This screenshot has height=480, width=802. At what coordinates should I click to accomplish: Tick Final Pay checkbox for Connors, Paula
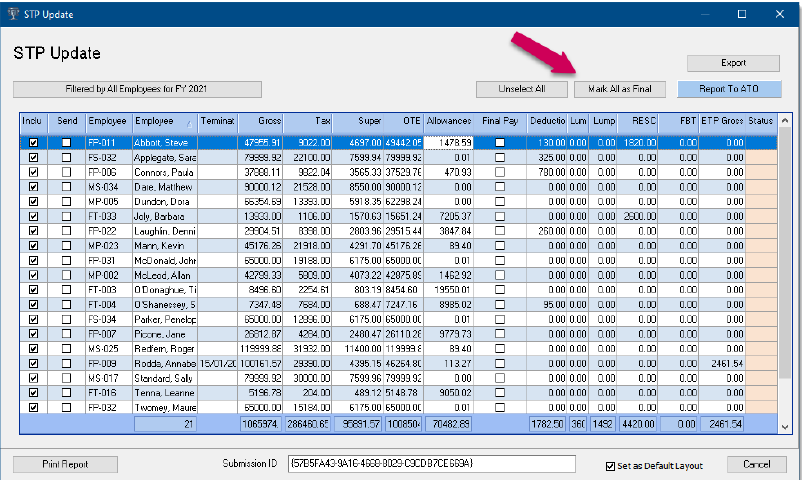click(500, 172)
